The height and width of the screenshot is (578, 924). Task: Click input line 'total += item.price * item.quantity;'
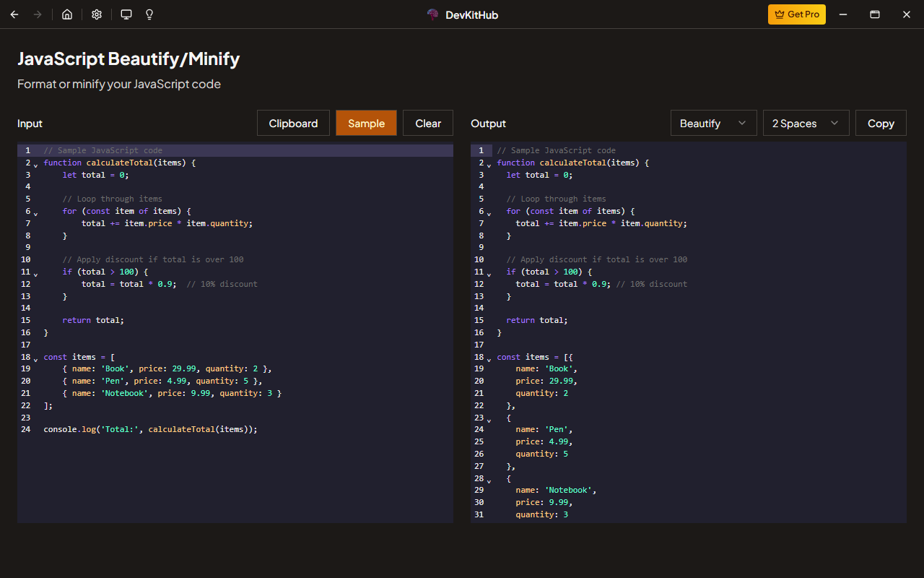pyautogui.click(x=167, y=223)
